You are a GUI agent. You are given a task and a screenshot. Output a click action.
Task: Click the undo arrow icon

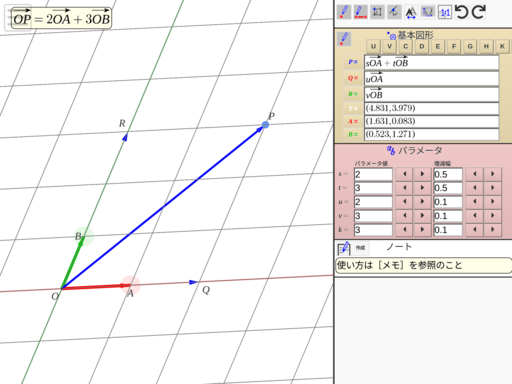coord(462,12)
